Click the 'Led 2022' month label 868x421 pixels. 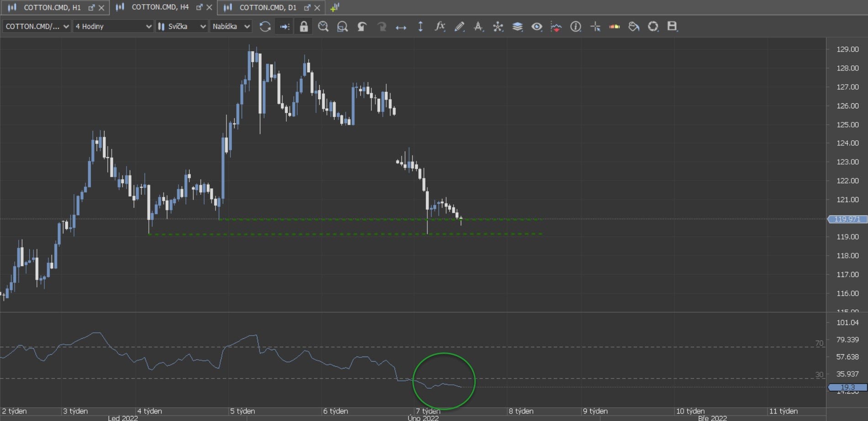(x=123, y=418)
